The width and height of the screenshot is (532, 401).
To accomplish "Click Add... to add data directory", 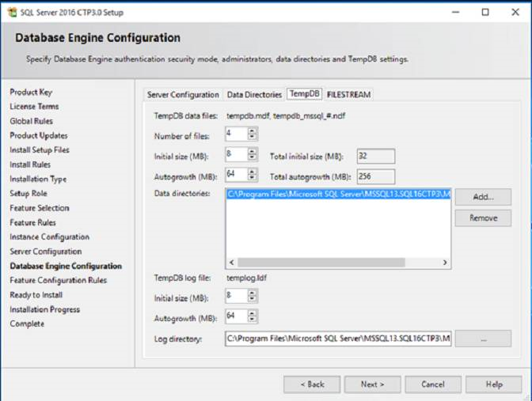I will (x=483, y=197).
